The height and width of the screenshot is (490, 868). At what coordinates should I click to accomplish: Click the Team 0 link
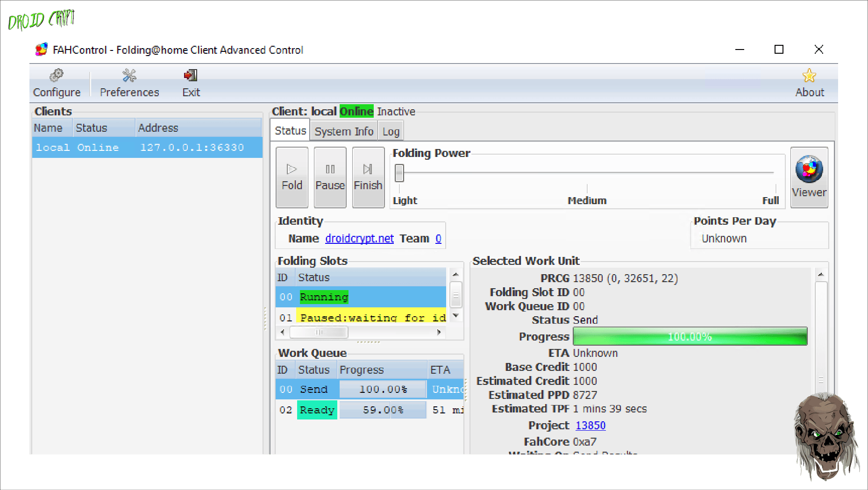tap(438, 239)
